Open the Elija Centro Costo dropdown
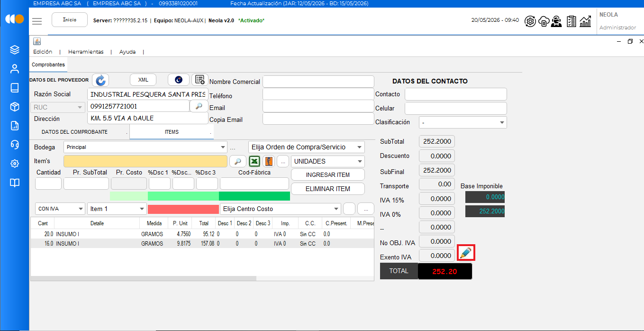 tap(281, 209)
